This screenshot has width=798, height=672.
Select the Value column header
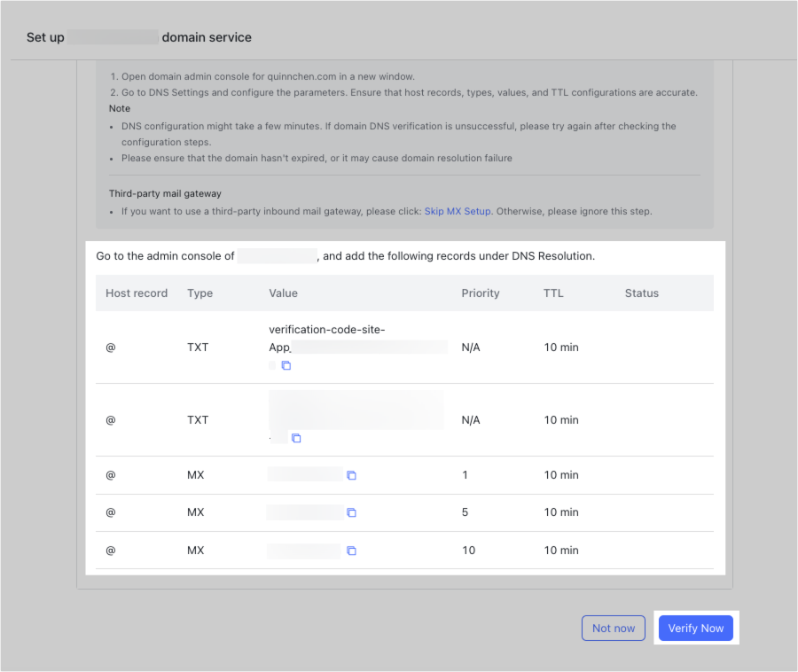(x=283, y=293)
